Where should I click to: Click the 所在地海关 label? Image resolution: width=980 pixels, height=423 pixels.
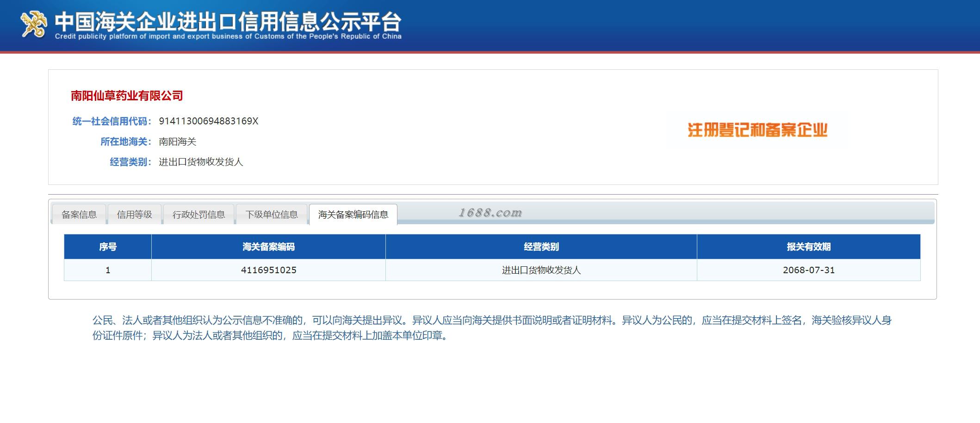click(126, 141)
